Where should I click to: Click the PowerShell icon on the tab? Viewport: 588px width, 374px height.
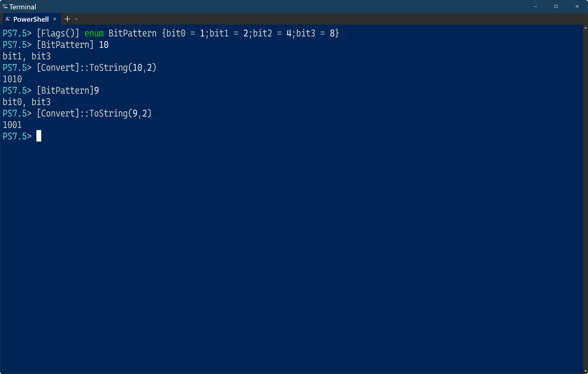[x=8, y=19]
